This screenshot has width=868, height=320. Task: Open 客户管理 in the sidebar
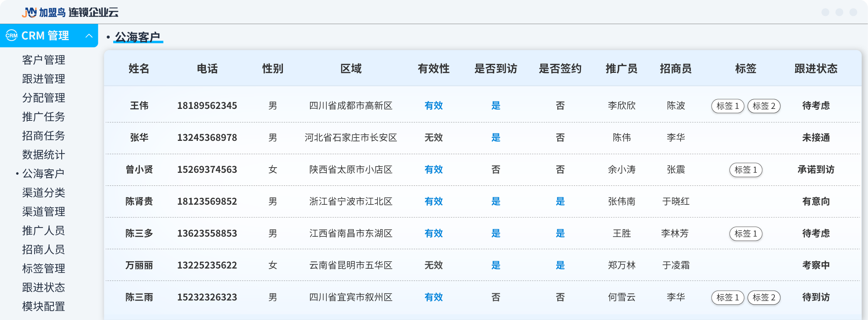point(43,60)
